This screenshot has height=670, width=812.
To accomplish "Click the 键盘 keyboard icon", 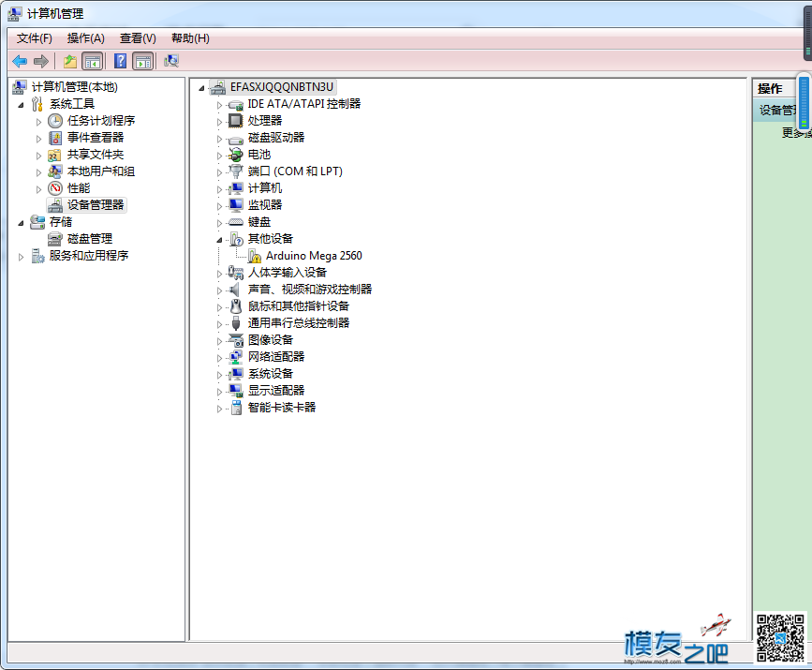I will [236, 222].
